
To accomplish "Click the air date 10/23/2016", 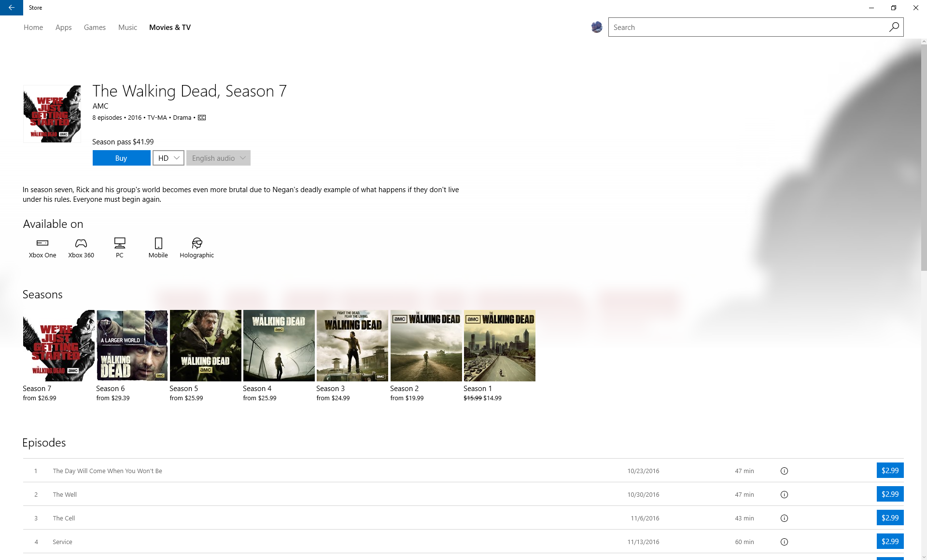I will 643,471.
